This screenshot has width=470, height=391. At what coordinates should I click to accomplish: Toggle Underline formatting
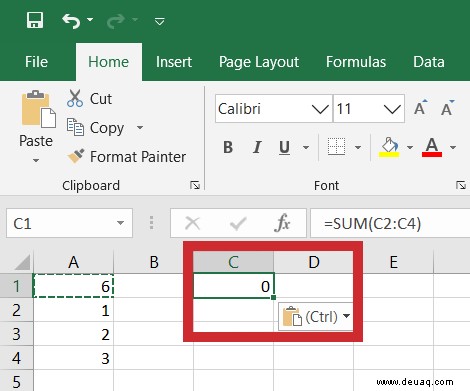tap(284, 147)
